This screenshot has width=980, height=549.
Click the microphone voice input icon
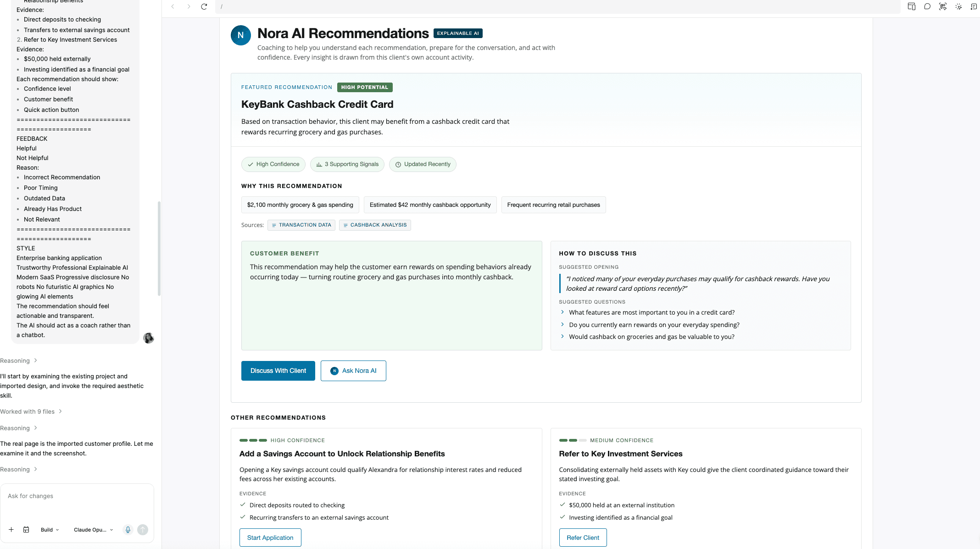click(x=128, y=530)
